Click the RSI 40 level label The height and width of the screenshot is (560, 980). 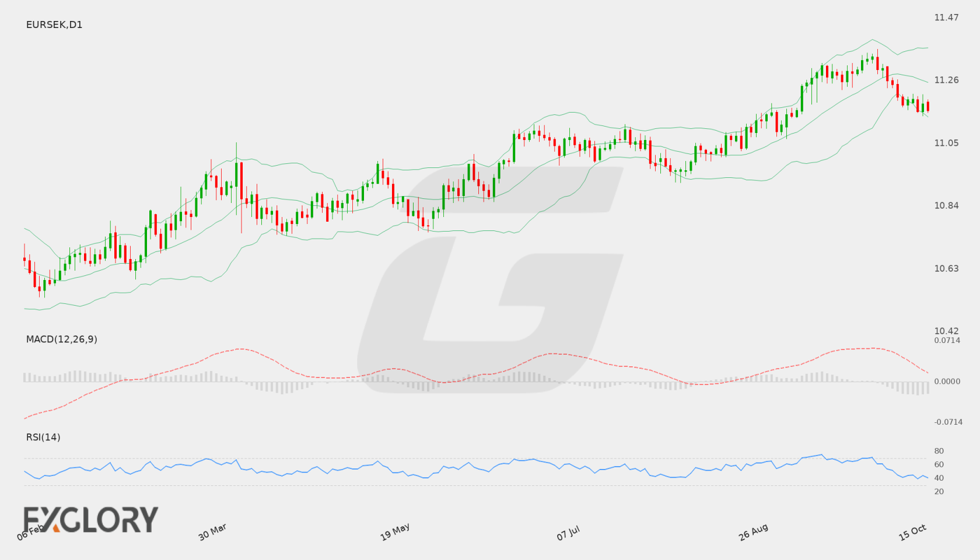point(939,478)
